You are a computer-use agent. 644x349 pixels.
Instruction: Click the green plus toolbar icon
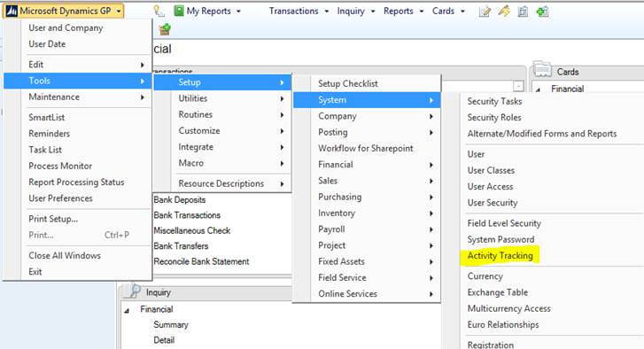(542, 12)
